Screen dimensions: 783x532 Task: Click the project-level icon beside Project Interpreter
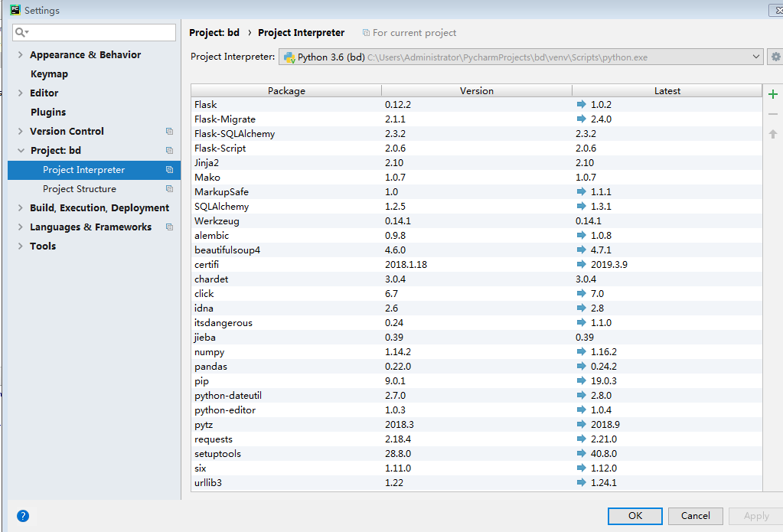point(169,170)
